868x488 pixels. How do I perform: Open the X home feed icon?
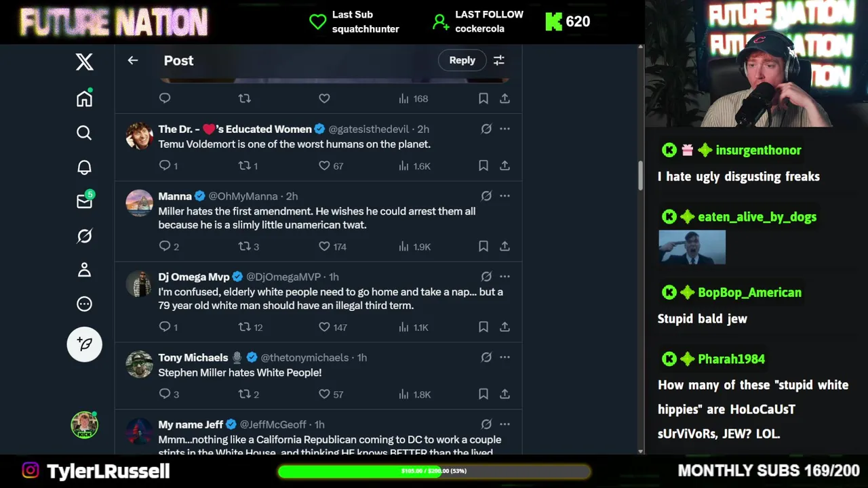point(84,98)
